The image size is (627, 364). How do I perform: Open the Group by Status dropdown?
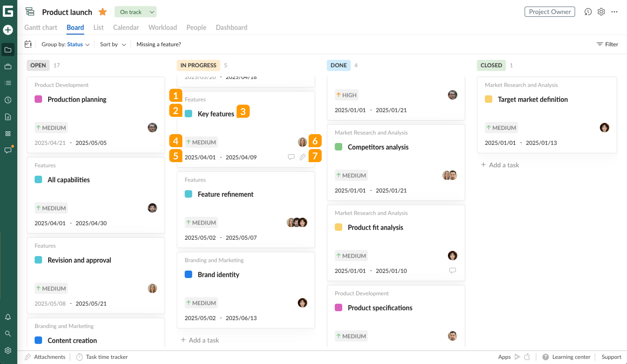point(65,44)
